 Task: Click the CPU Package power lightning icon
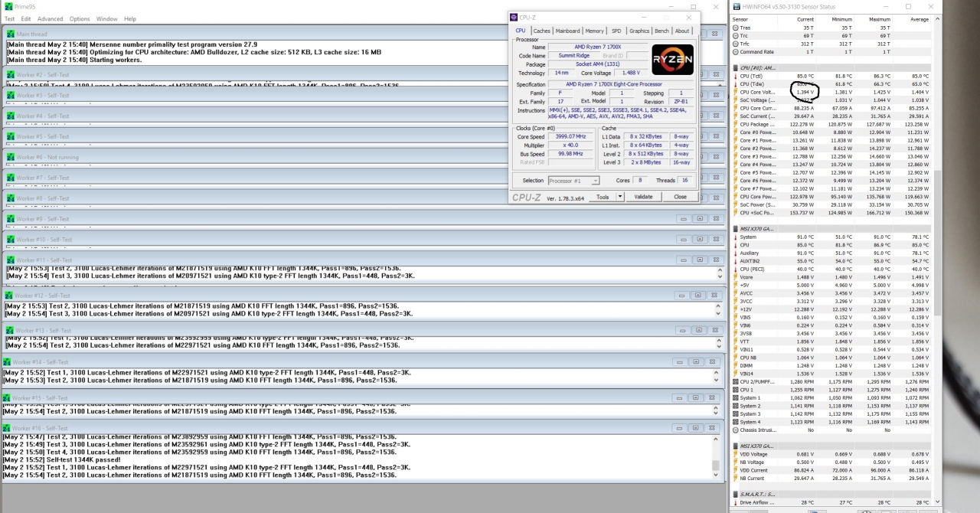(736, 124)
